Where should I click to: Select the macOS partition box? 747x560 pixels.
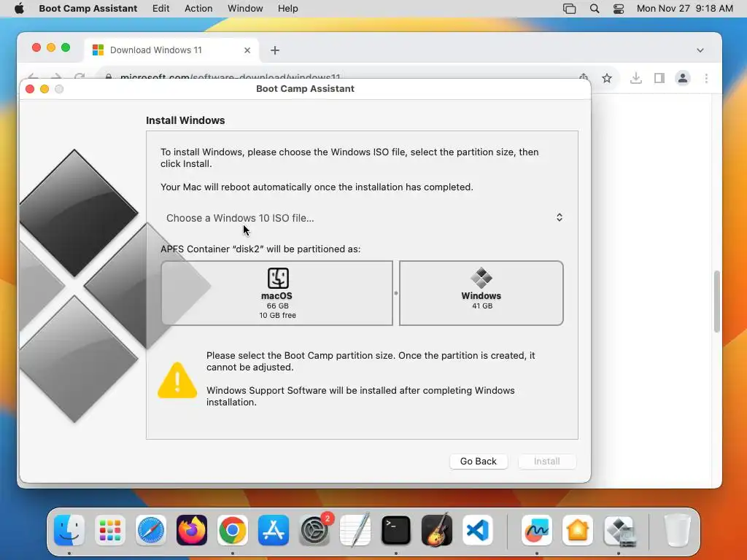pyautogui.click(x=276, y=293)
